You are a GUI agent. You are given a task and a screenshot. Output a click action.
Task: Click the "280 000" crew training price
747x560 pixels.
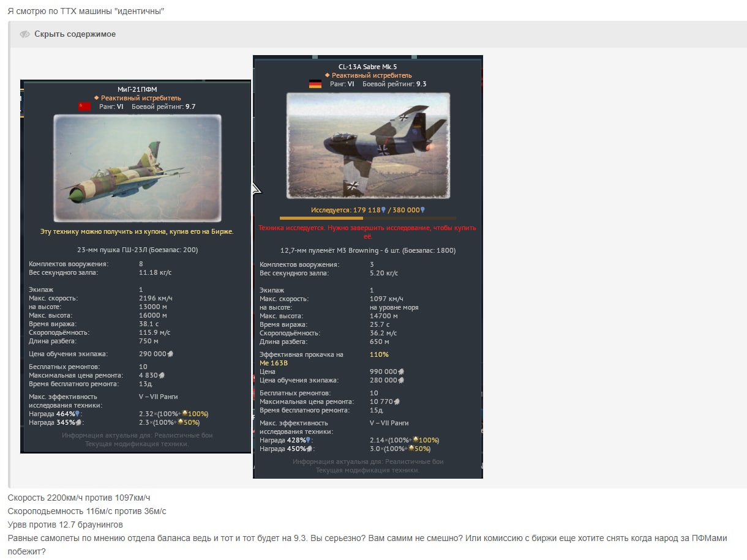(386, 380)
